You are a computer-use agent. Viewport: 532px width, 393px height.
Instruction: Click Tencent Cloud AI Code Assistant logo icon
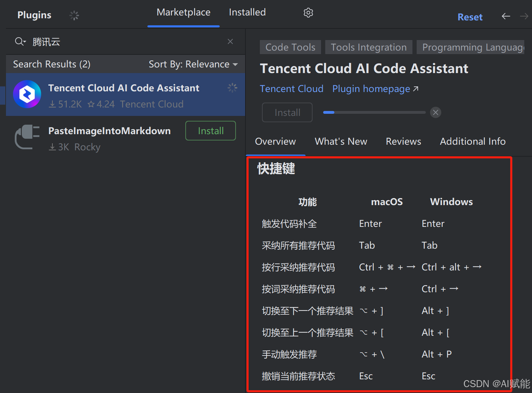27,94
